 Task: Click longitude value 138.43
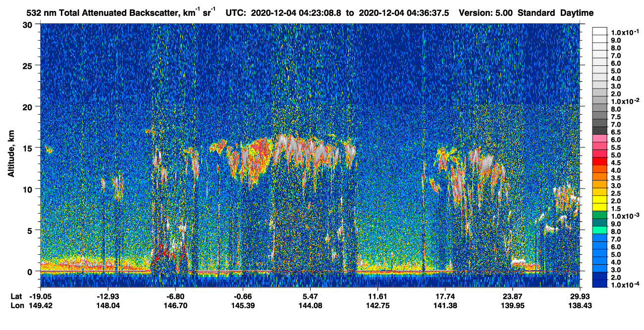coord(580,305)
